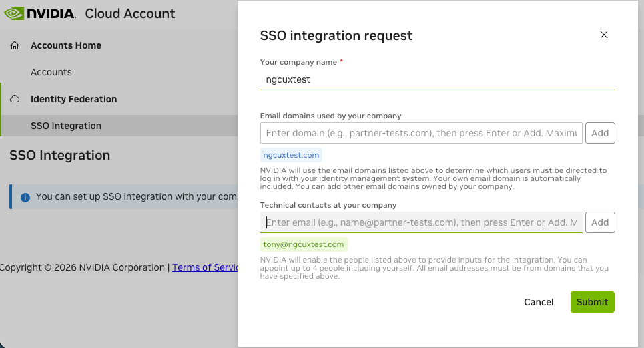Add the entered technical contact email
Screen dimensions: 644x348
pyautogui.click(x=600, y=222)
